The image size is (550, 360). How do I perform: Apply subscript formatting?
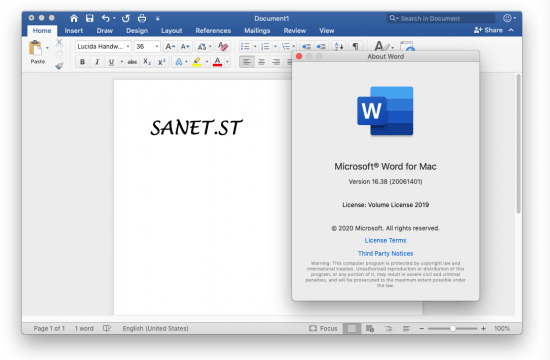coord(147,62)
